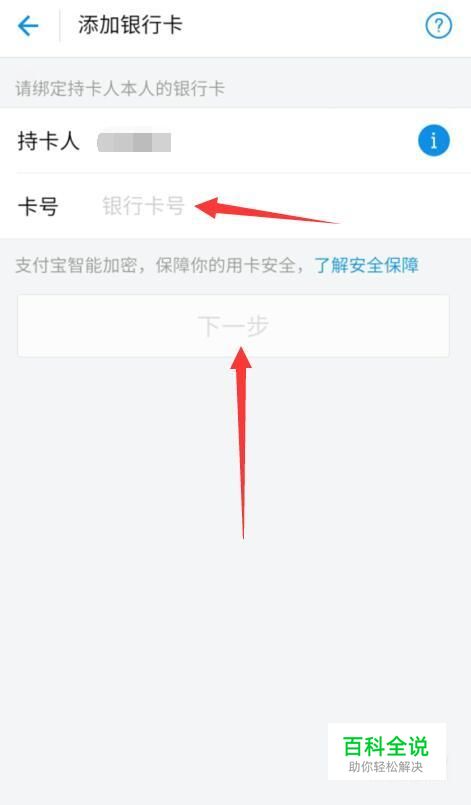Select the 持卡人 row

[x=235, y=141]
